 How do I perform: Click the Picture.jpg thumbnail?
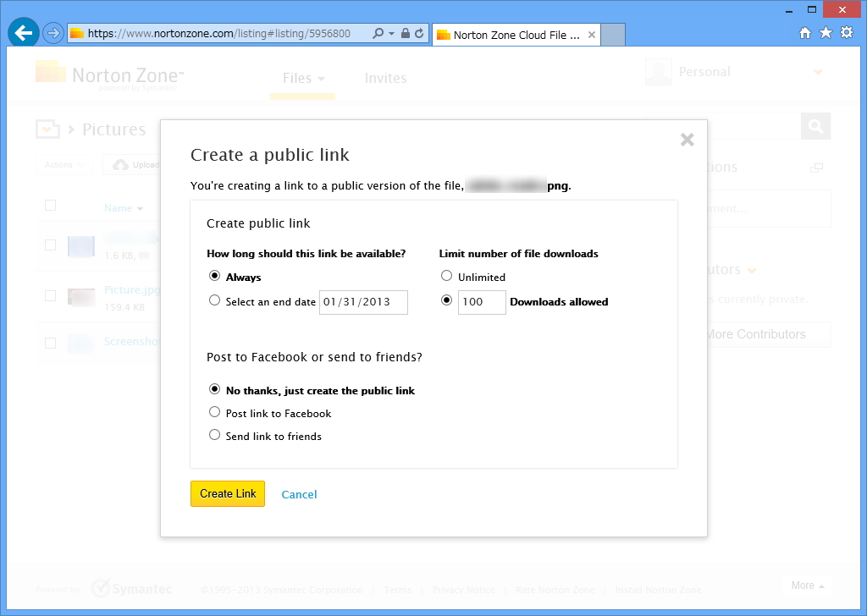click(x=81, y=297)
